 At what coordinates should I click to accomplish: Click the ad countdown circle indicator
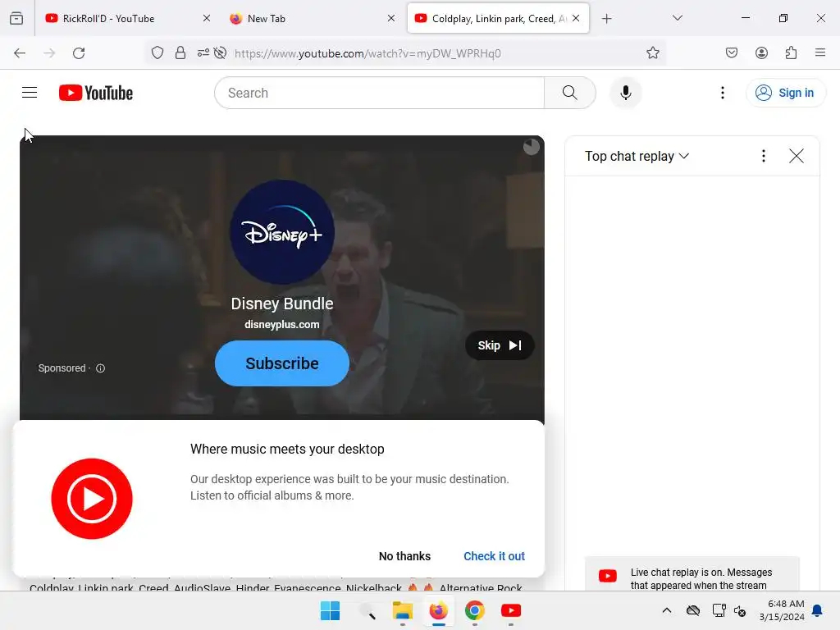pyautogui.click(x=531, y=147)
